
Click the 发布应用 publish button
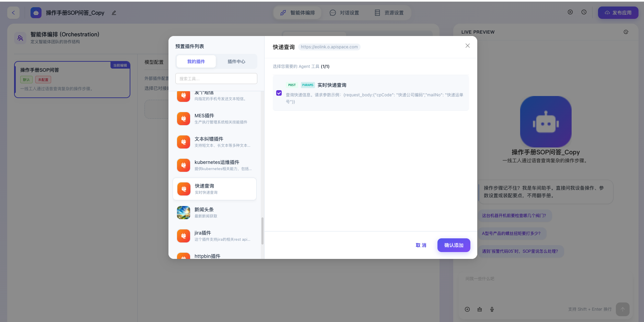coord(618,13)
